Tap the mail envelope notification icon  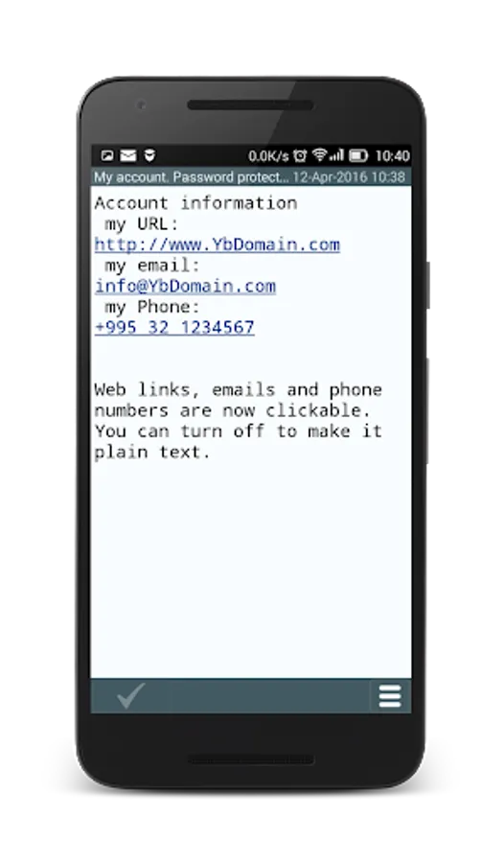pos(128,156)
